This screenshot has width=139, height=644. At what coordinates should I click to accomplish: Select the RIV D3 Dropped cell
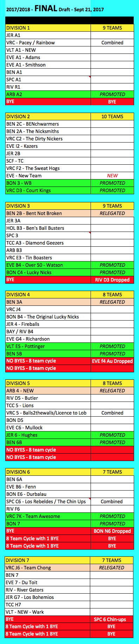tap(112, 280)
